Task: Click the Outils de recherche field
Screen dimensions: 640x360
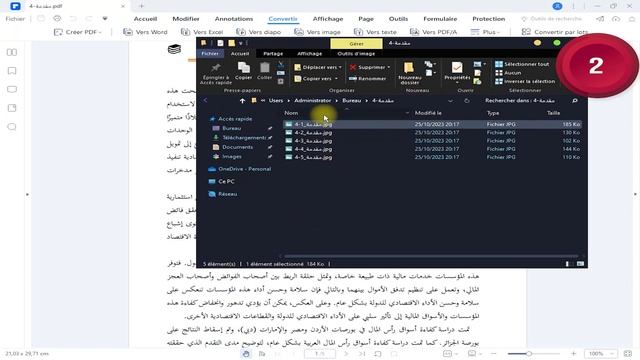Action: click(x=552, y=19)
